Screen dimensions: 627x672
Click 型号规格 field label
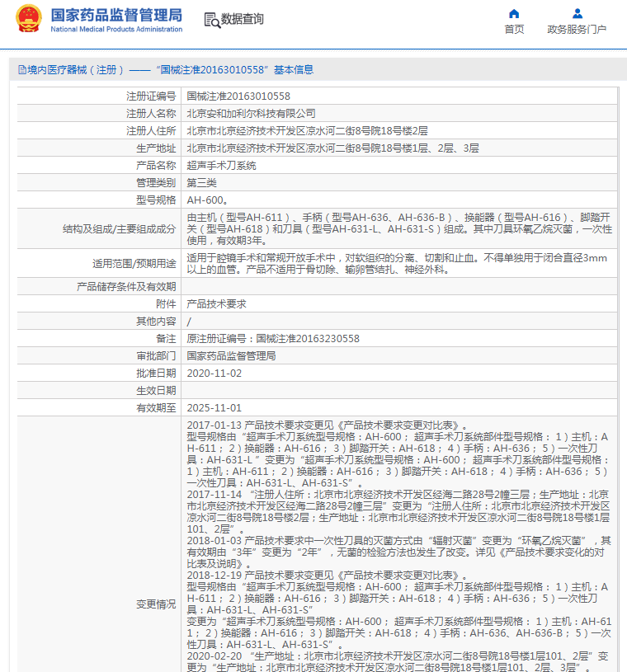point(156,200)
